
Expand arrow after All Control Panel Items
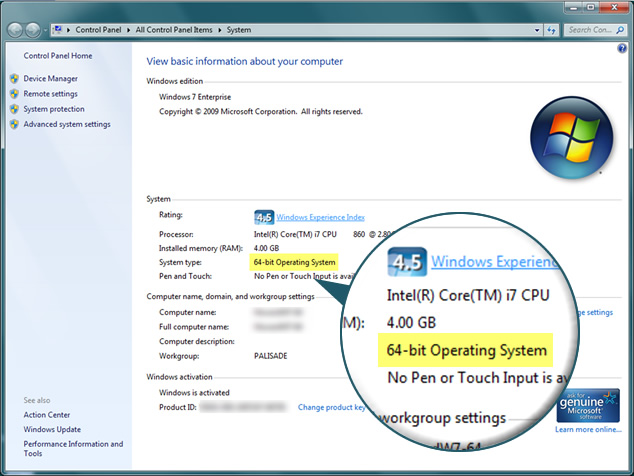click(x=220, y=30)
